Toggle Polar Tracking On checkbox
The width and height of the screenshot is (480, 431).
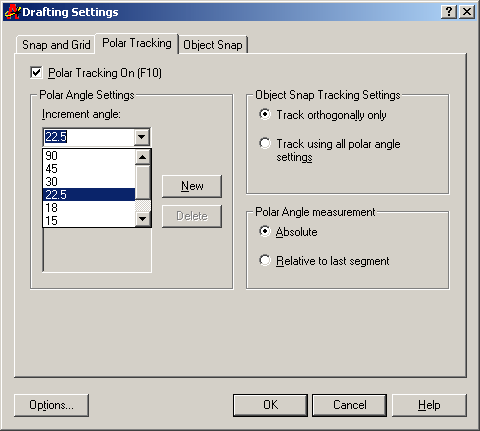[x=36, y=72]
